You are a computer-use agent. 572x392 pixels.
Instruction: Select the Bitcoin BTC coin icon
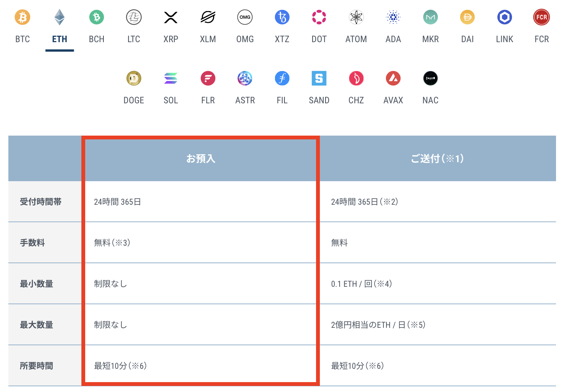click(x=22, y=17)
